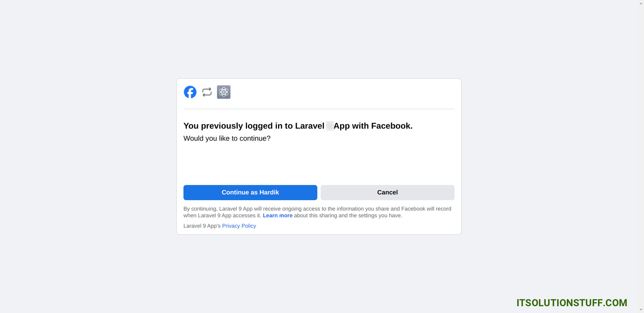Screen dimensions: 644x313
Task: Click the word "Facebook." ending the heading
Action: tap(392, 126)
